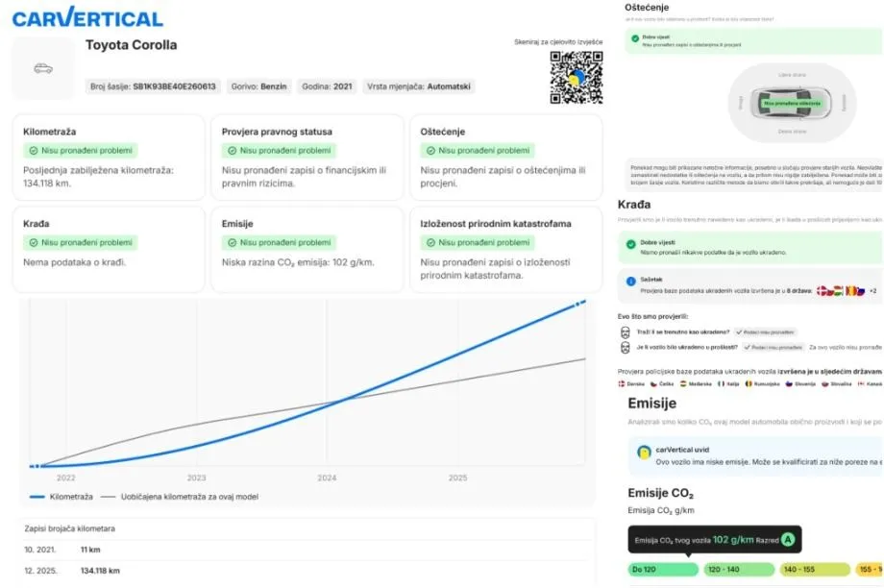The width and height of the screenshot is (884, 588).
Task: Click result chip beside stolen-in-past question
Action: tap(773, 347)
